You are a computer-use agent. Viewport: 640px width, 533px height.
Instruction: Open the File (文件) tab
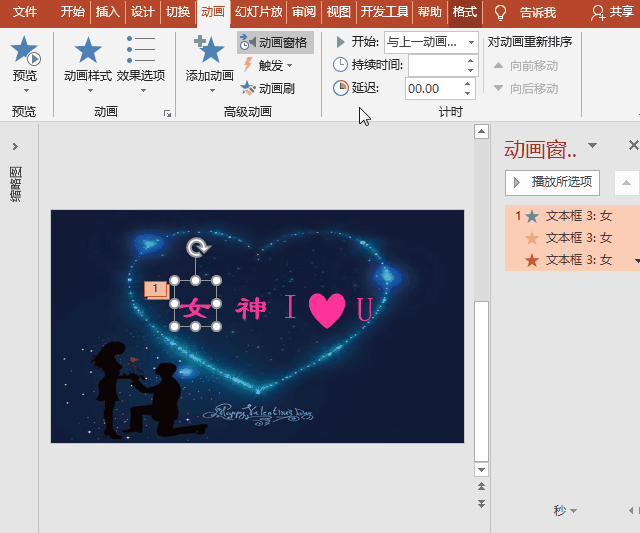[x=25, y=12]
